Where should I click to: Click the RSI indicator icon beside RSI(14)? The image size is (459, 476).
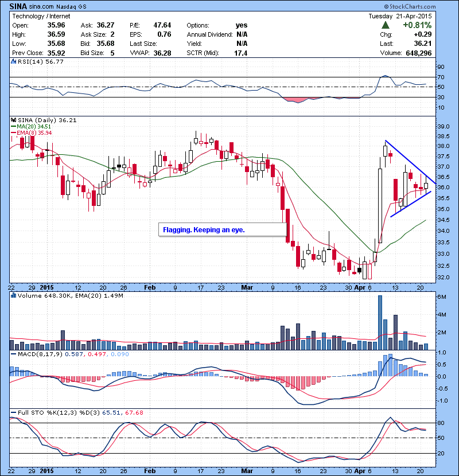click(x=13, y=61)
